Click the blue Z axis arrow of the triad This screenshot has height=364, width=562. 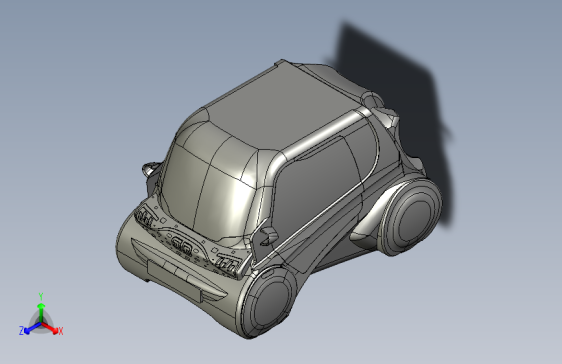coord(33,329)
